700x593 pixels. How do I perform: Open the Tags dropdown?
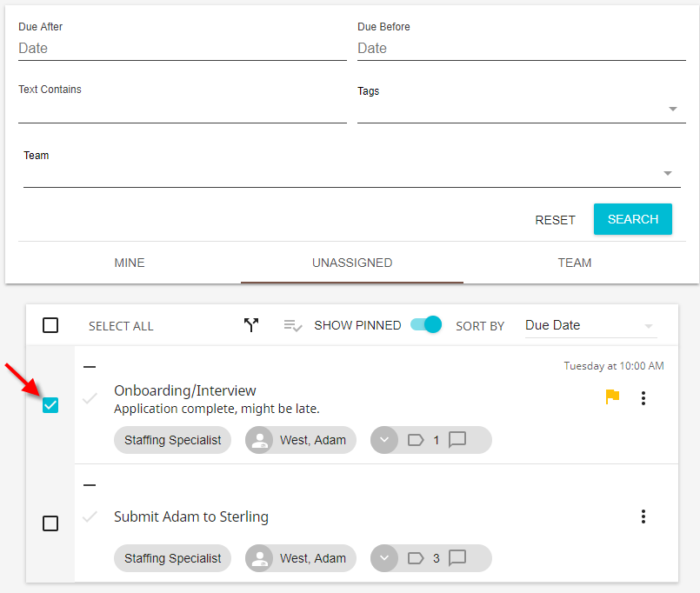pyautogui.click(x=672, y=110)
